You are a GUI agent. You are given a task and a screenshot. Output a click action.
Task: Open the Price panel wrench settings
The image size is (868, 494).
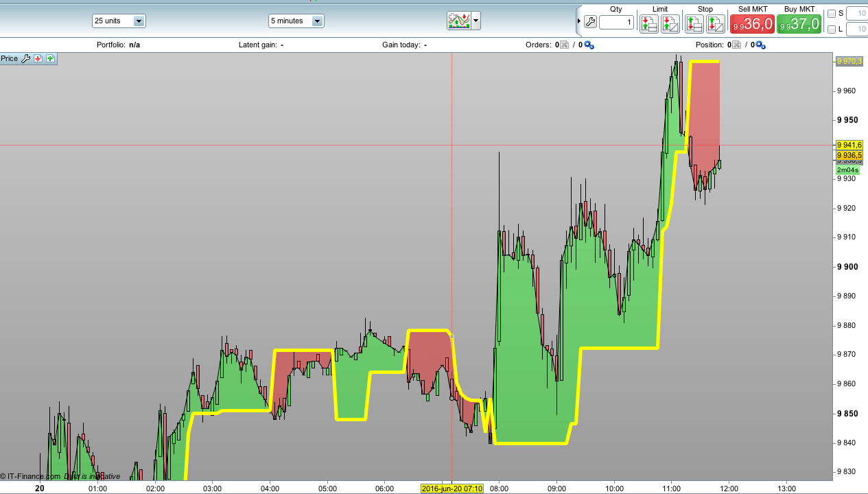pyautogui.click(x=26, y=58)
